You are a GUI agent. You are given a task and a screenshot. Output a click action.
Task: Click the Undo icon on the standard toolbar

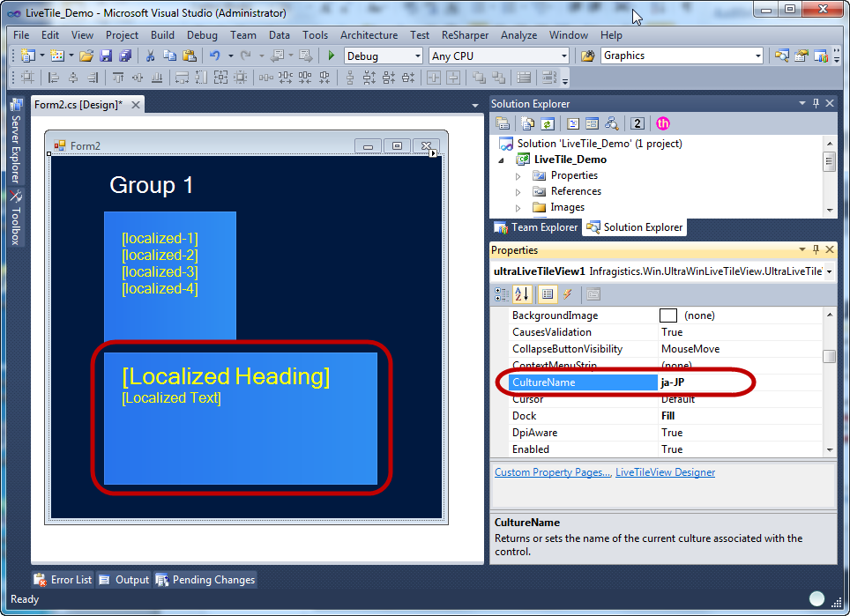[217, 55]
